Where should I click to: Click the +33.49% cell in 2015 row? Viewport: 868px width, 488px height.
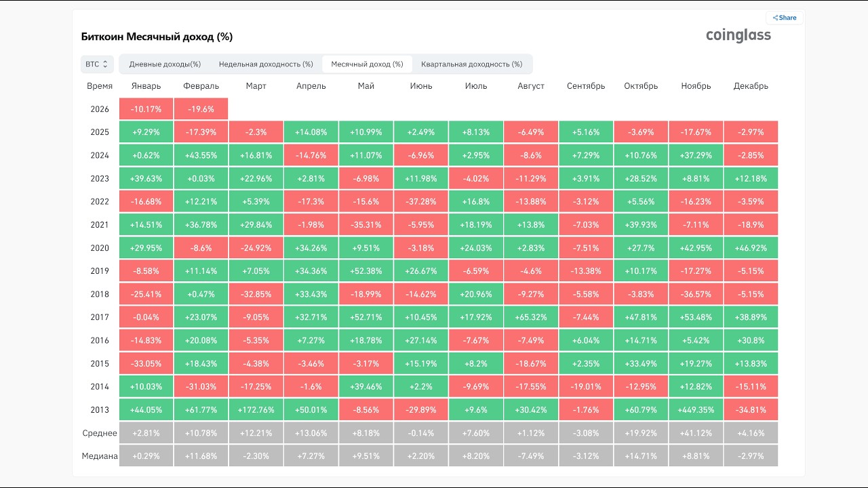click(x=641, y=363)
